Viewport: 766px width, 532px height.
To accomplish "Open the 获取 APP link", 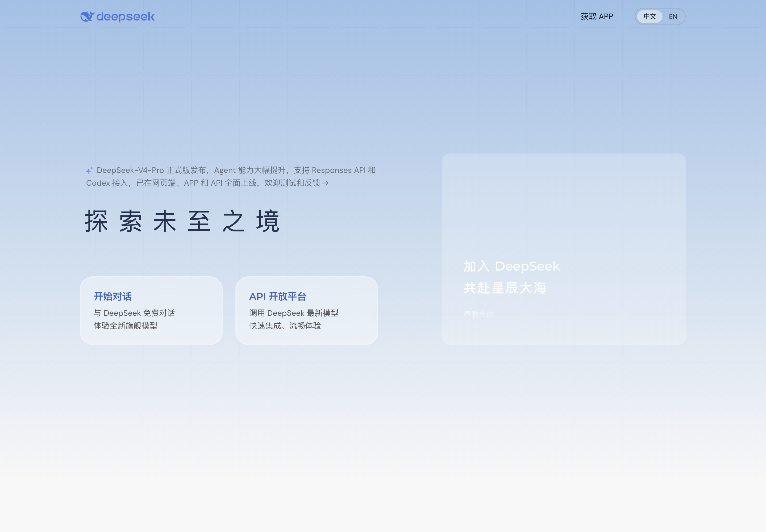I will (597, 16).
